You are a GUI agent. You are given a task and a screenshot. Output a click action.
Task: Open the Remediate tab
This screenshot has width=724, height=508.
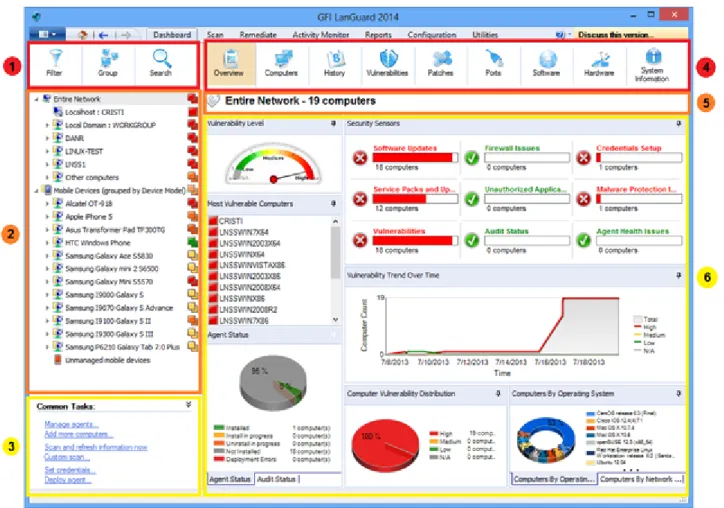pos(258,35)
